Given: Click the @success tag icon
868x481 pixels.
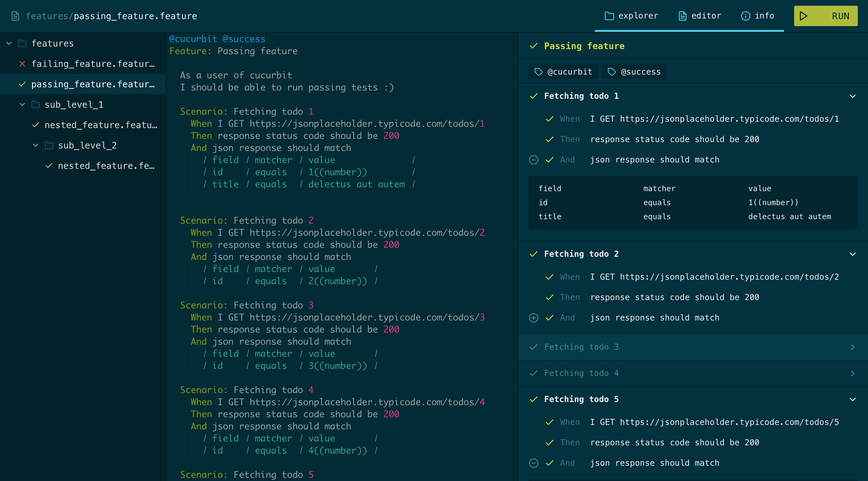Looking at the screenshot, I should click(612, 72).
